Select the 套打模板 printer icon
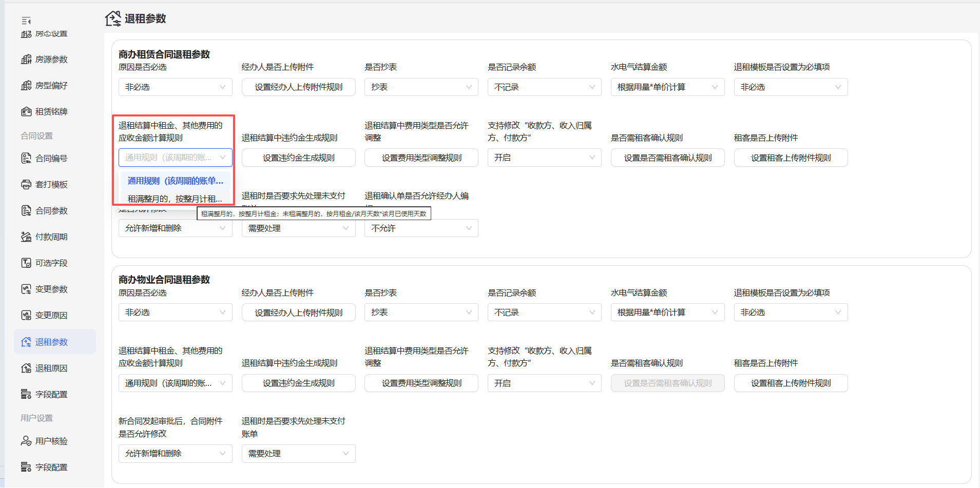 point(26,184)
